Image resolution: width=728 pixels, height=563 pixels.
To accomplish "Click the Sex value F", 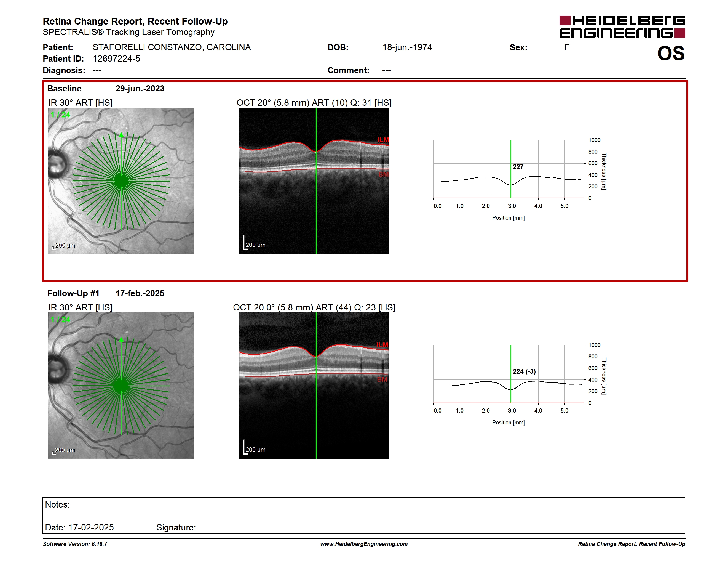I will [x=567, y=47].
